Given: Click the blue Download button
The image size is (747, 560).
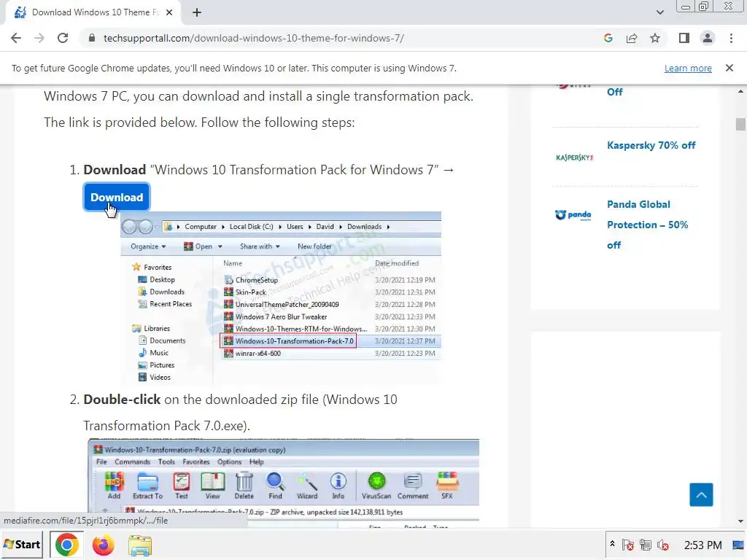Looking at the screenshot, I should pos(117,197).
